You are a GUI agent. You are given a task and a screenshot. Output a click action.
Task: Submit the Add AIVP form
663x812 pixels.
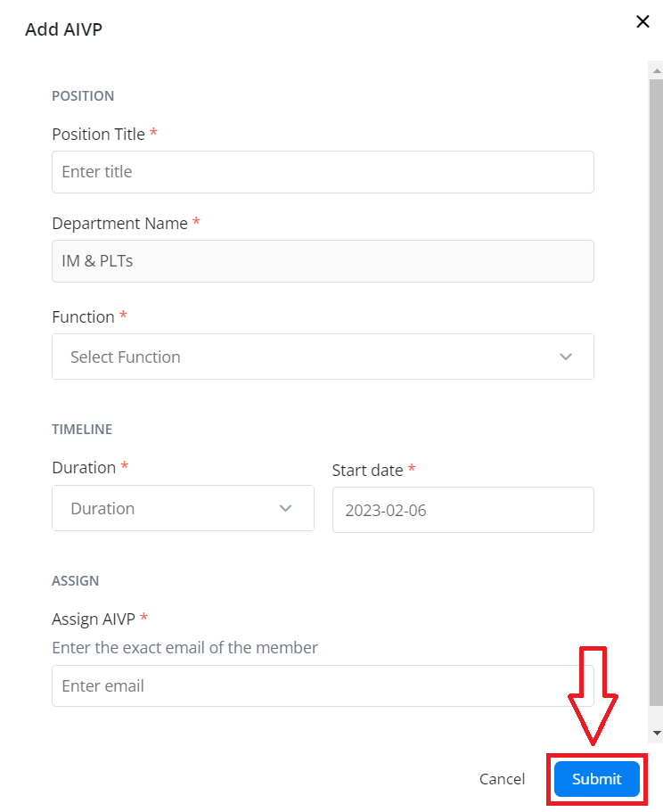point(597,779)
